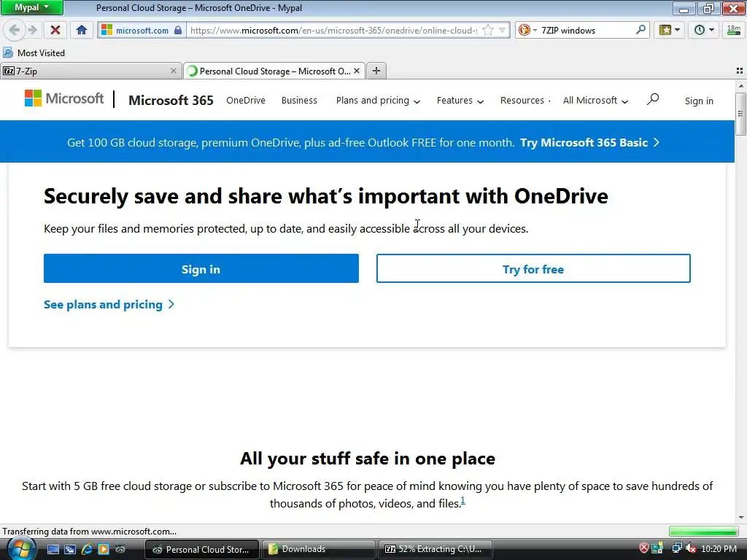The width and height of the screenshot is (747, 560).
Task: Click Sign in at top right
Action: pos(699,101)
